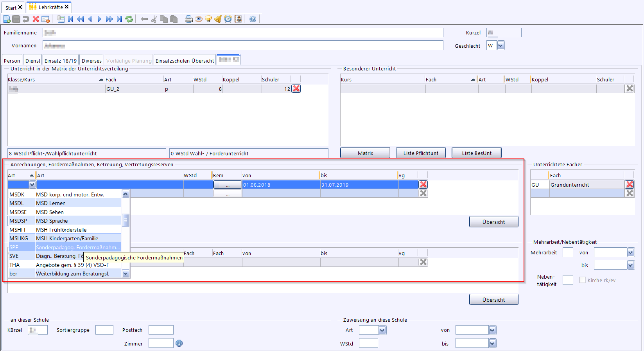Open the Einsatz 18/19 tab
The image size is (644, 351).
coord(61,60)
